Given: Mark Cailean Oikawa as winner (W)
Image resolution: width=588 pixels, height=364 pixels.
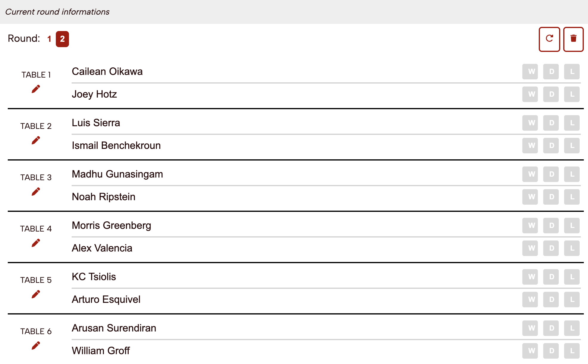Looking at the screenshot, I should click(530, 72).
